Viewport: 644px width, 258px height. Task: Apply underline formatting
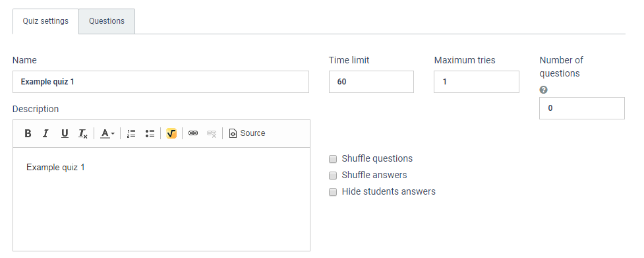tap(65, 133)
